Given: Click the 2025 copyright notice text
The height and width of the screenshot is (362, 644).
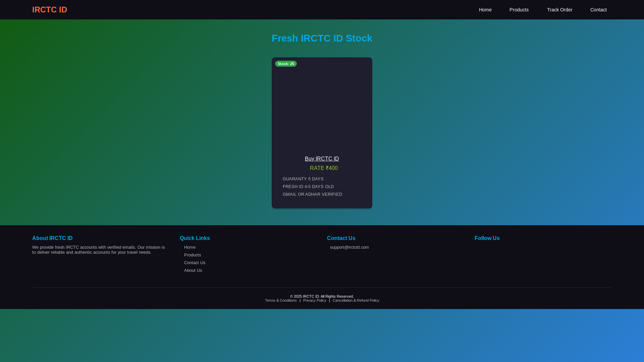Looking at the screenshot, I should click(322, 296).
